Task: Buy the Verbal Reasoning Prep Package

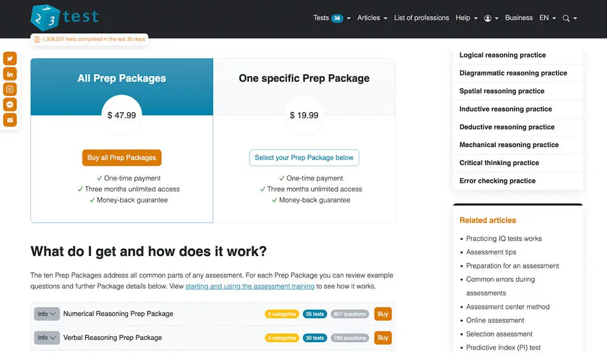Action: pos(383,337)
